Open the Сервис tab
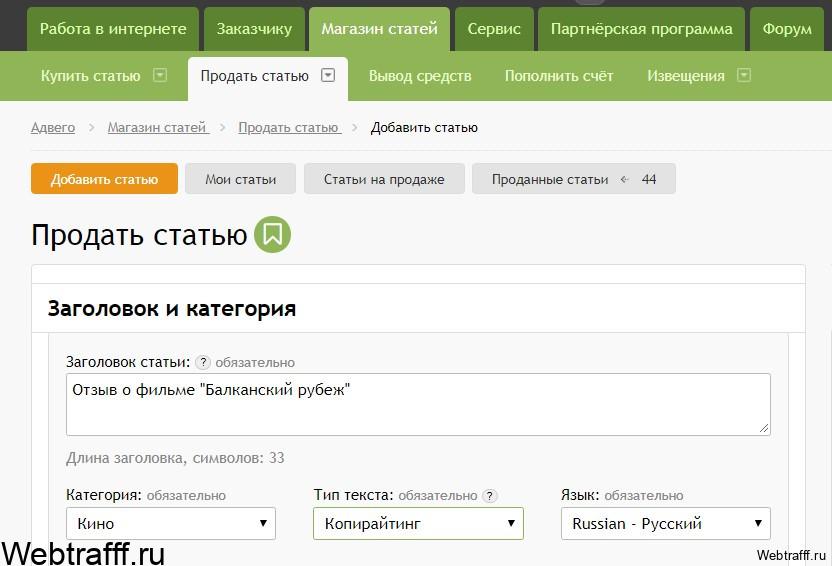 tap(494, 29)
